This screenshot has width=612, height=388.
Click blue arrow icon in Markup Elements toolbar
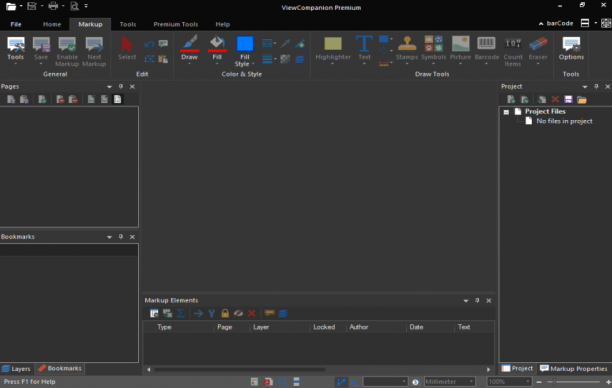pos(198,313)
